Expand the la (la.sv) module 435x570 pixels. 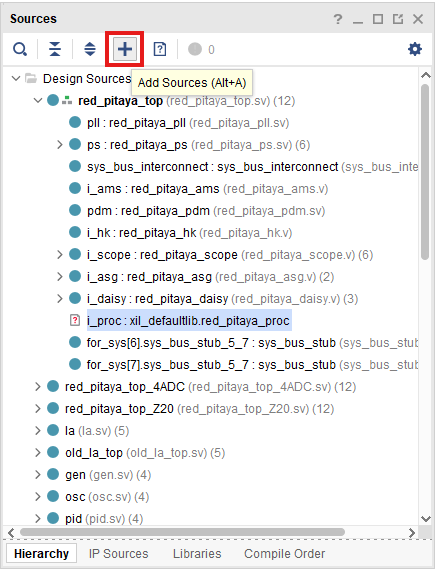[38, 431]
